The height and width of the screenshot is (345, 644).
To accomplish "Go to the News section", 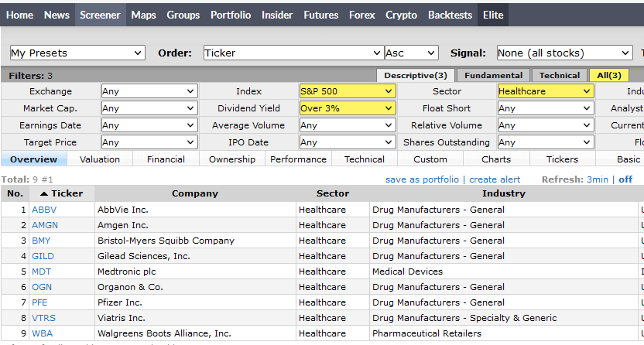I will [x=57, y=15].
